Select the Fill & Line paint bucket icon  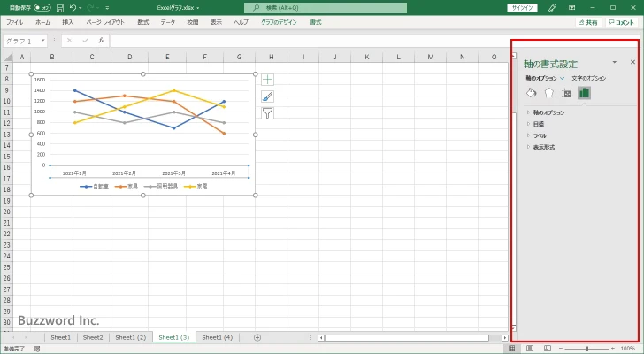point(532,93)
